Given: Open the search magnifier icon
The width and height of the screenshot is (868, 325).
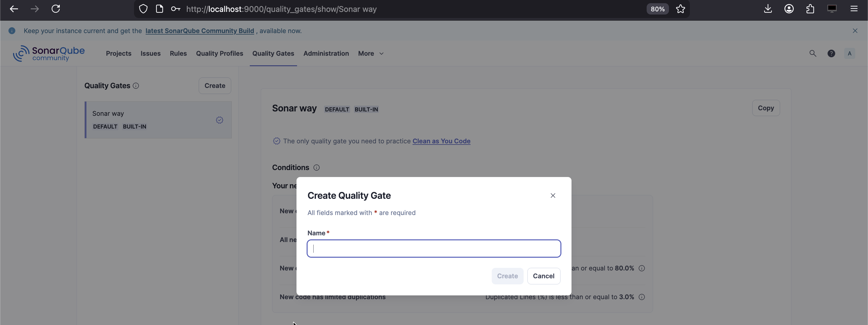Looking at the screenshot, I should [x=813, y=53].
